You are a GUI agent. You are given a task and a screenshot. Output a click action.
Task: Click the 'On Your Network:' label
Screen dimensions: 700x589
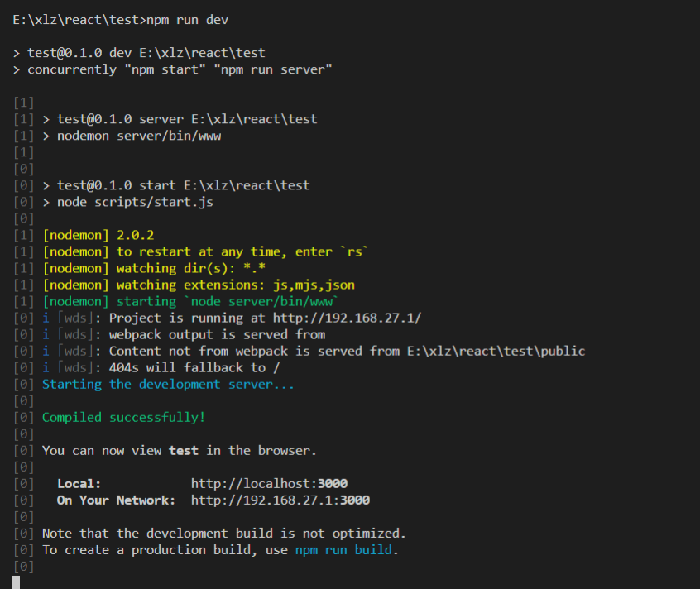pos(116,500)
